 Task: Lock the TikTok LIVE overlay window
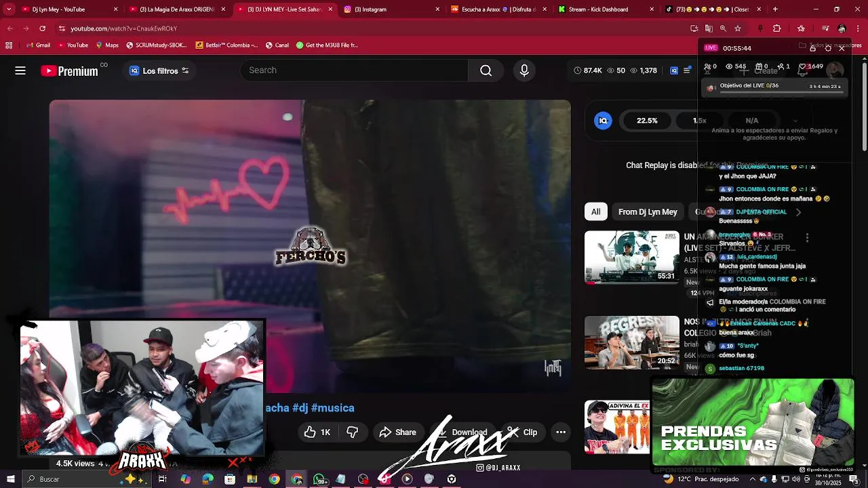click(812, 48)
